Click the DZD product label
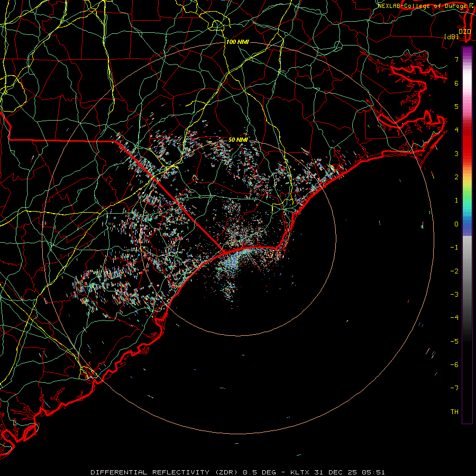 click(464, 31)
